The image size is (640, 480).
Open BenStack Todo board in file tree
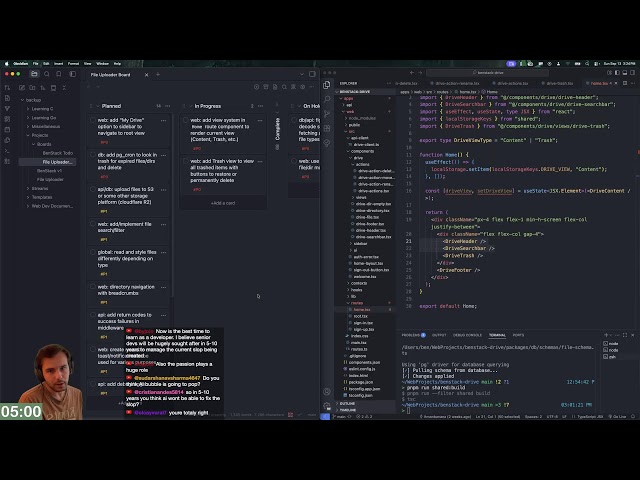(x=58, y=153)
